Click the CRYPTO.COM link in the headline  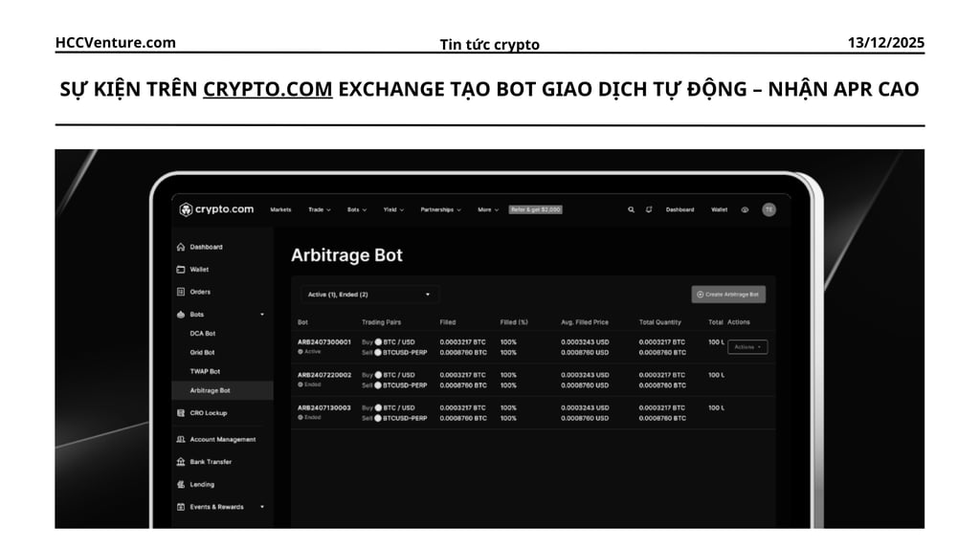click(x=268, y=89)
